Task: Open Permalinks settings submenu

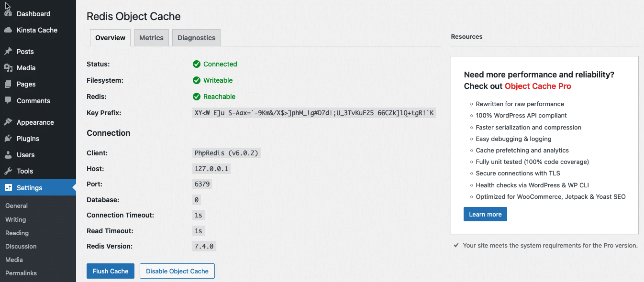Action: click(21, 273)
